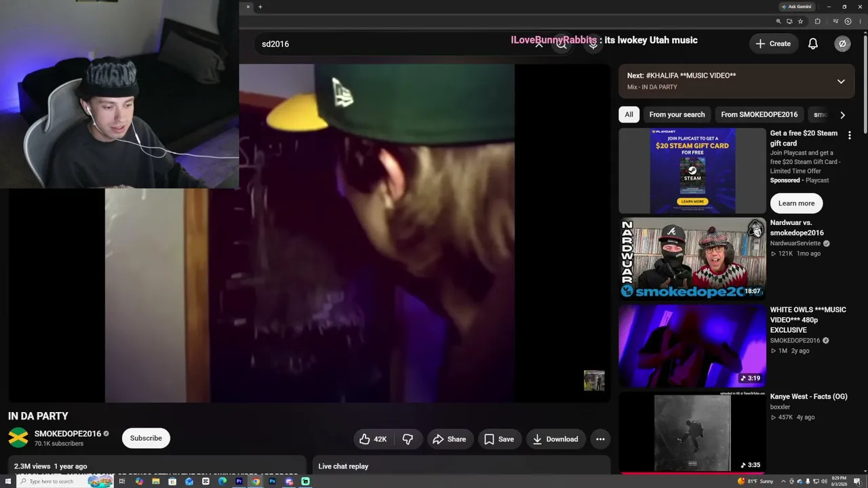The height and width of the screenshot is (488, 868).
Task: Expand the Next: #KHALIFA mix panel
Action: pos(841,81)
